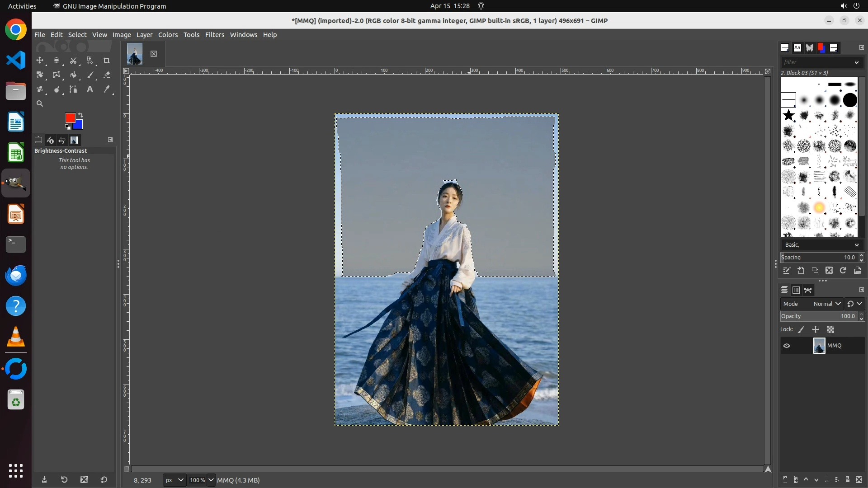Select the Move tool in toolbox
868x488 pixels.
40,60
